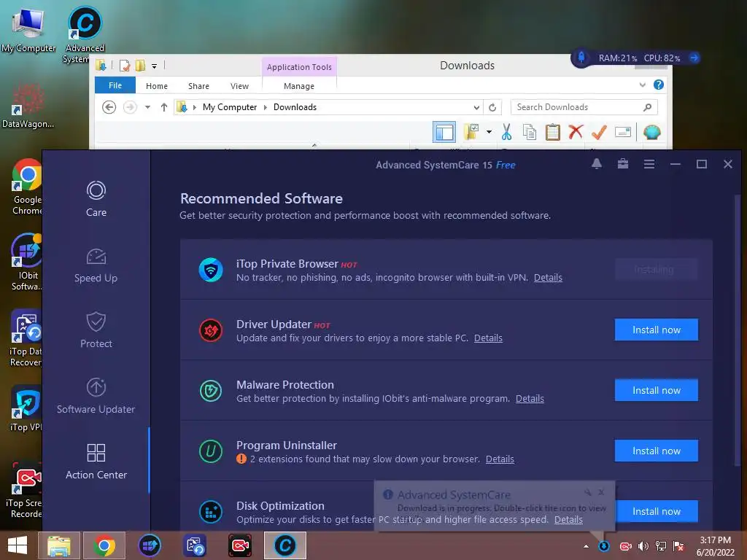The image size is (747, 560).
Task: Click the Disk Optimization icon
Action: (211, 512)
